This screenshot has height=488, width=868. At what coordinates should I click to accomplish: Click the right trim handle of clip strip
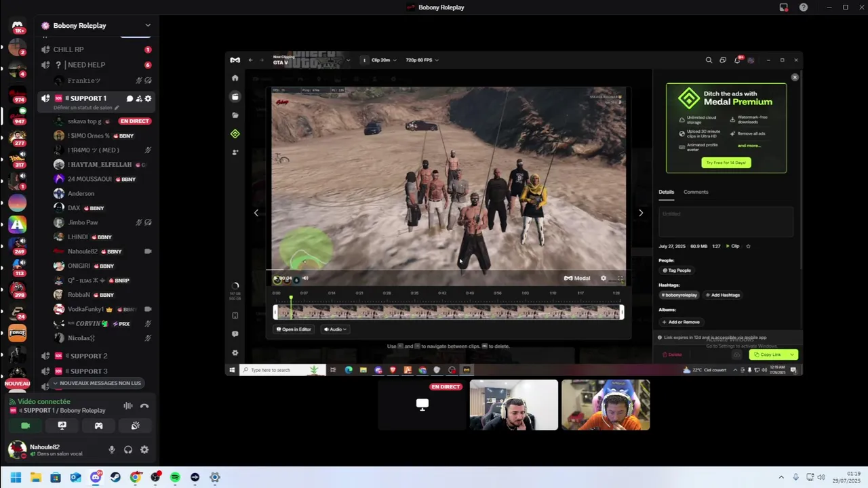pyautogui.click(x=621, y=312)
